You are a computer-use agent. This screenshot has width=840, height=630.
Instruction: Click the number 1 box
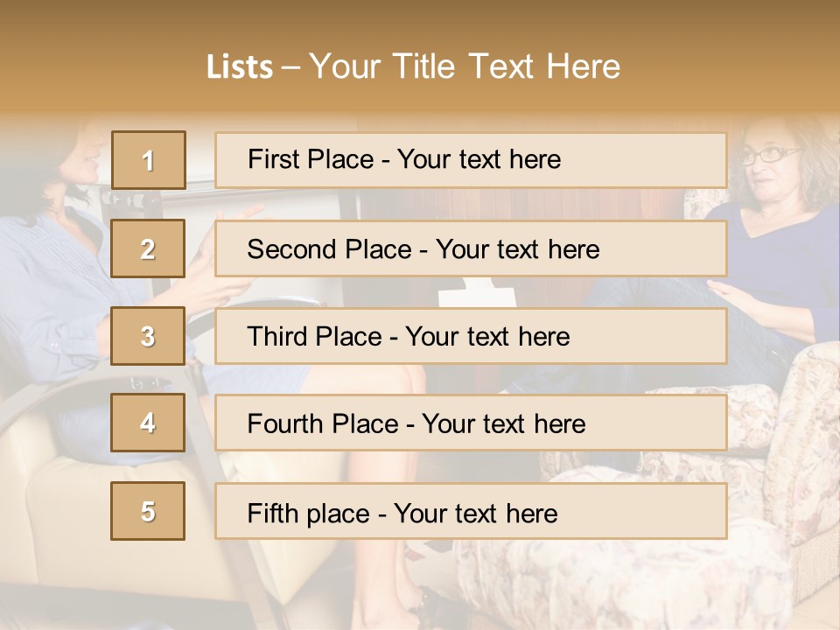point(148,160)
